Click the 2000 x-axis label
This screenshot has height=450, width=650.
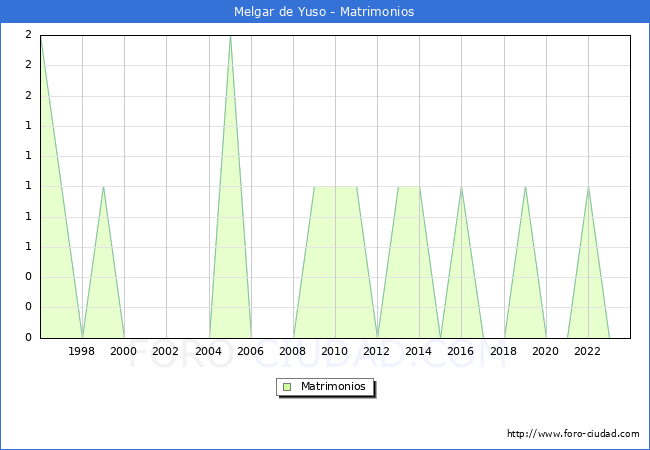(124, 351)
